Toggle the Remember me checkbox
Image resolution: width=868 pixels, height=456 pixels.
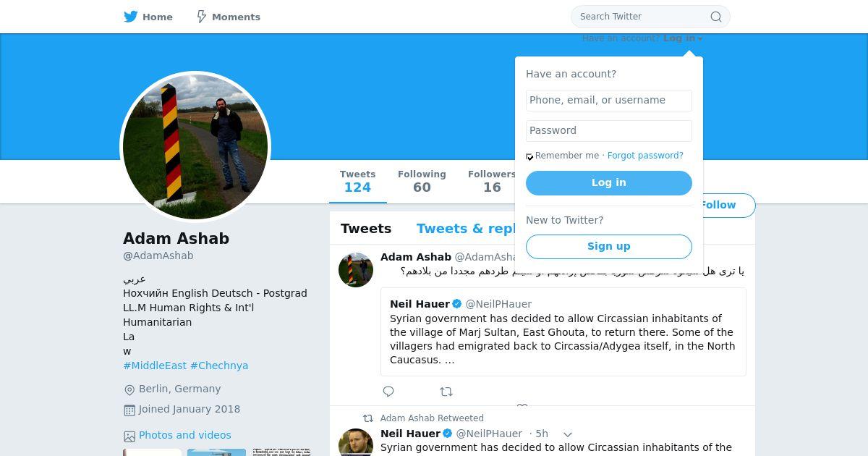[529, 156]
